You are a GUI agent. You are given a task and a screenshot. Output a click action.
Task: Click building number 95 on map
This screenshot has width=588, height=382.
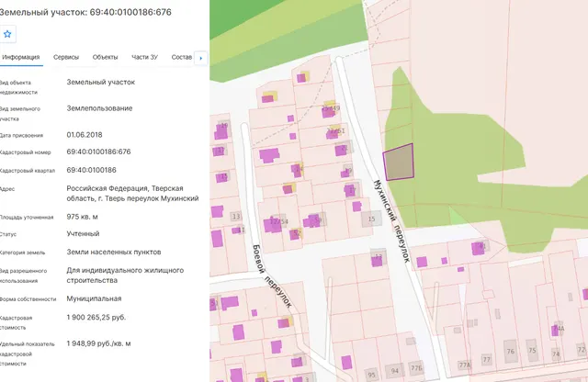[371, 375]
